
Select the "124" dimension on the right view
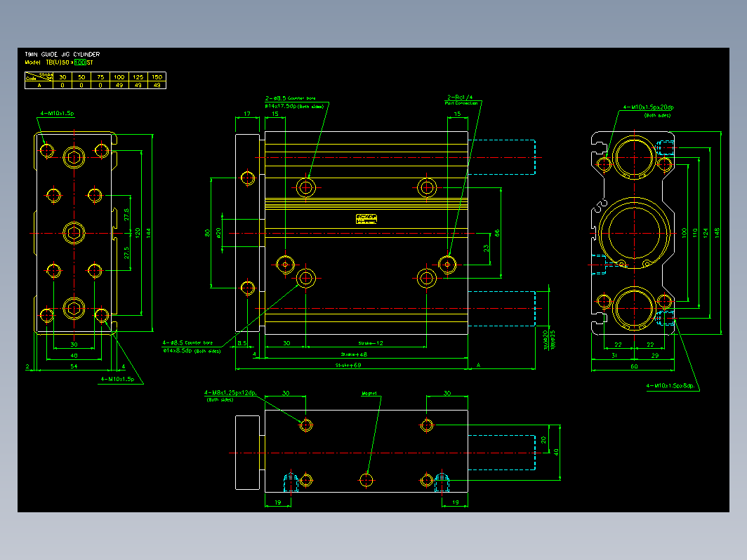[x=706, y=232]
